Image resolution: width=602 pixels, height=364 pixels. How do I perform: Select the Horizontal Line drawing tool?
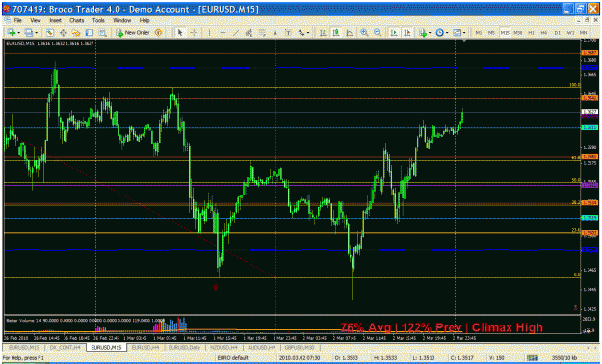tap(222, 33)
